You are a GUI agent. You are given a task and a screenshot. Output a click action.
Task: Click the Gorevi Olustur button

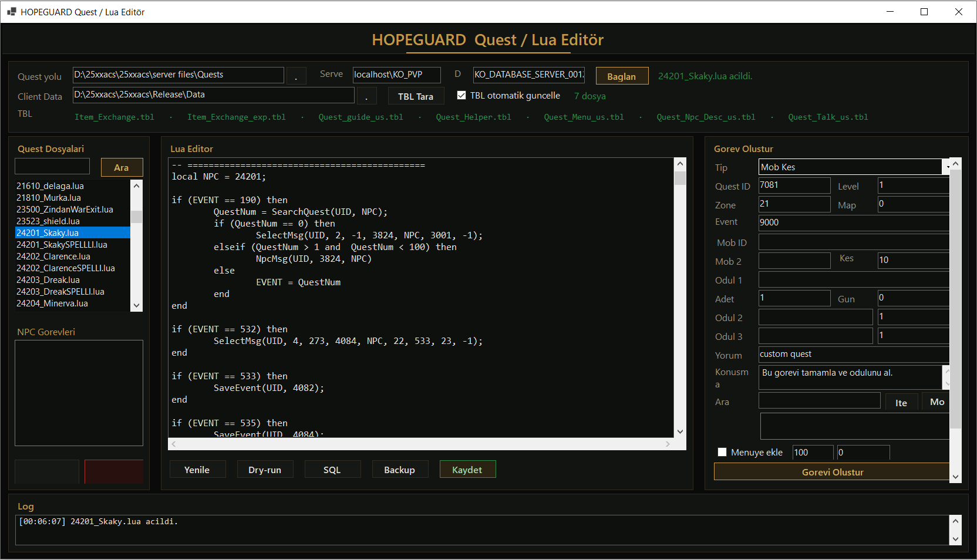832,472
